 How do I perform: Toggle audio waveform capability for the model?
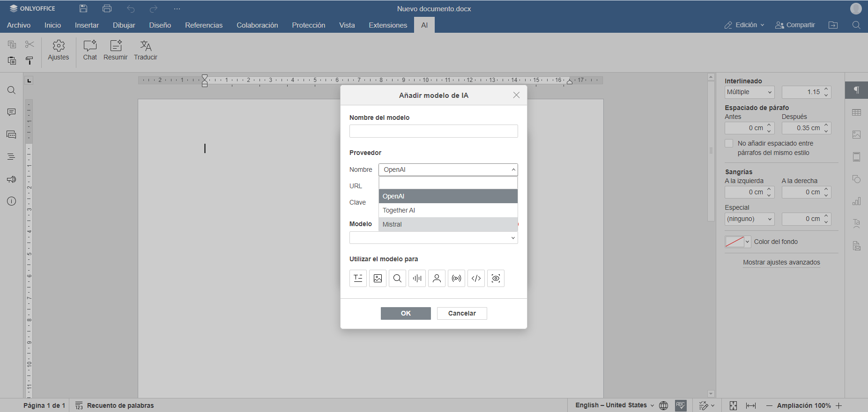pos(417,278)
